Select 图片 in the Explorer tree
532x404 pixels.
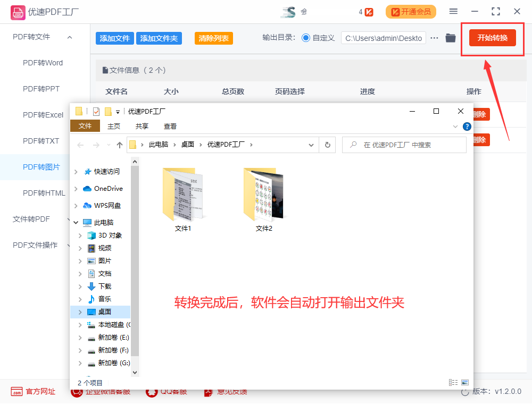(x=100, y=261)
